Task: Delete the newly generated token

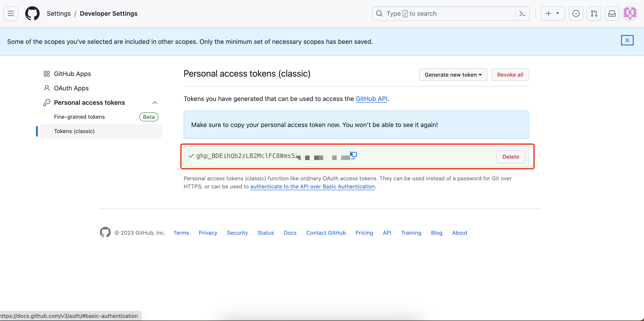Action: click(511, 157)
